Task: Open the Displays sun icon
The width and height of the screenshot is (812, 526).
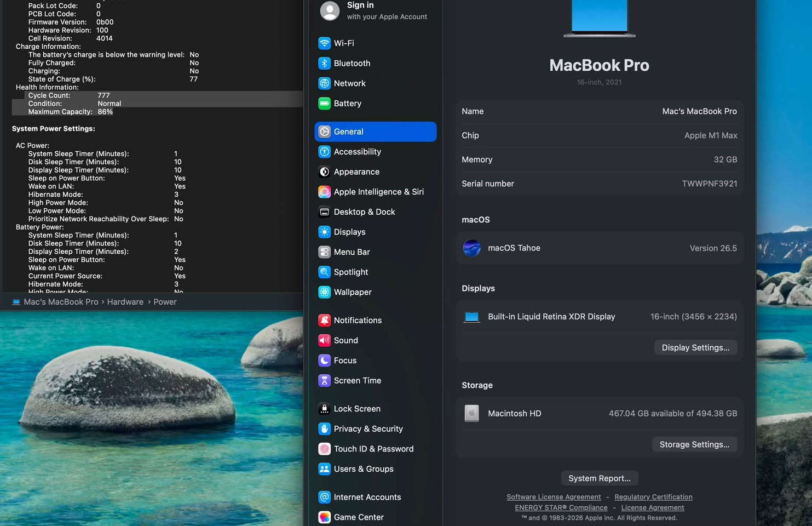Action: (324, 232)
